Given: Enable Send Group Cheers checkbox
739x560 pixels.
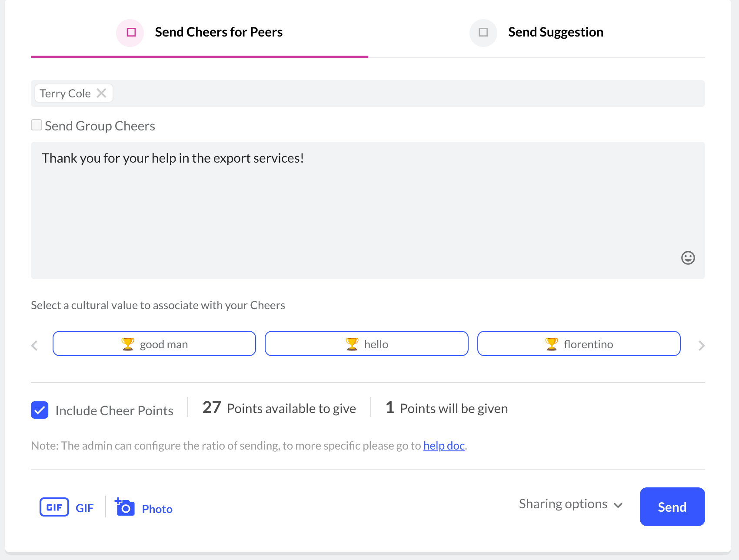Looking at the screenshot, I should [x=37, y=125].
